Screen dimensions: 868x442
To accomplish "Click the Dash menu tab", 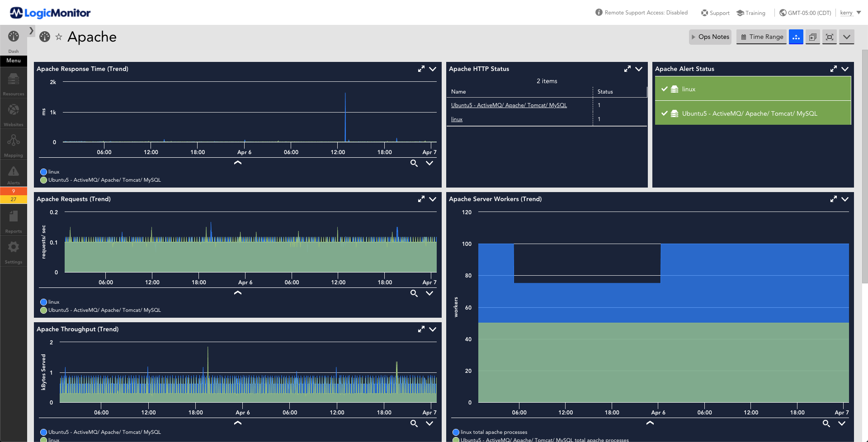I will (x=14, y=41).
